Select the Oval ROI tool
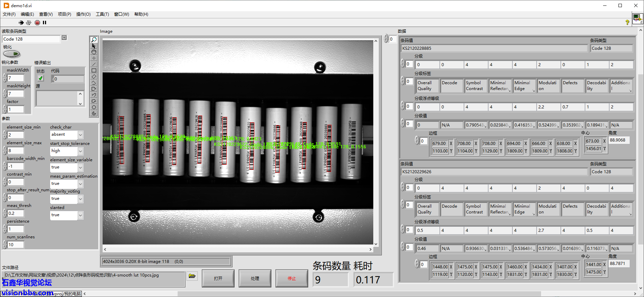Image resolution: width=644 pixels, height=297 pixels. tap(94, 107)
